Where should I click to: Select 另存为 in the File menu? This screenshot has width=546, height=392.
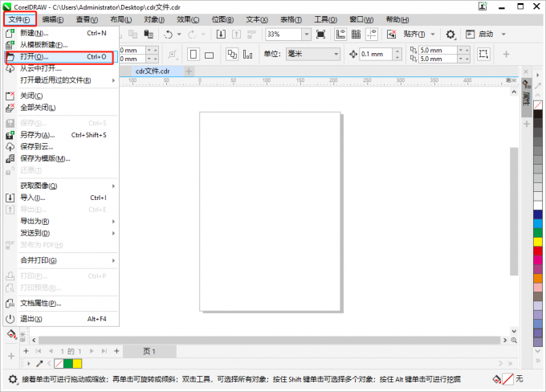tap(61, 135)
